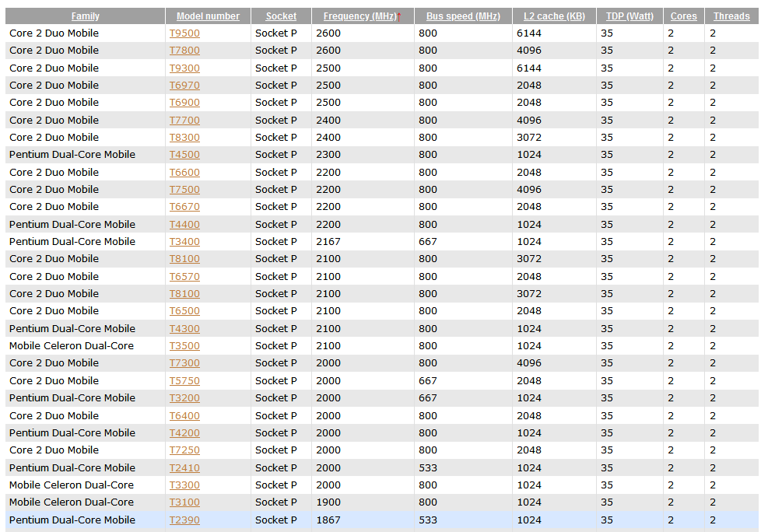Click the 3072 cache value in T8300 row
The height and width of the screenshot is (532, 761).
coord(529,137)
